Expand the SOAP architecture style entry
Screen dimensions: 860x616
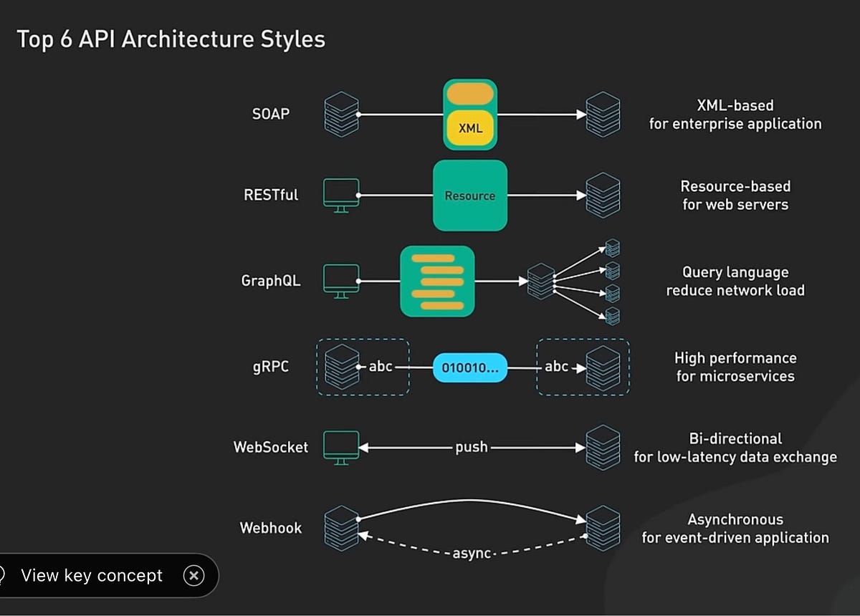(271, 114)
